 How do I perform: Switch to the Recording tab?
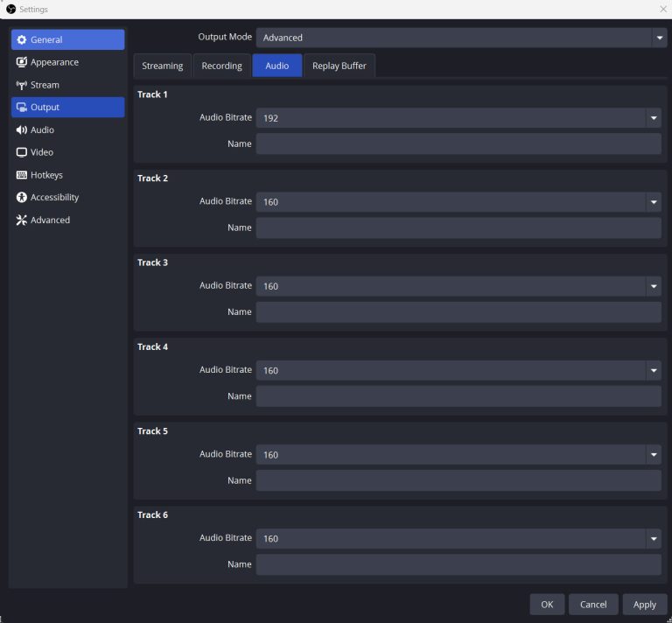tap(221, 66)
